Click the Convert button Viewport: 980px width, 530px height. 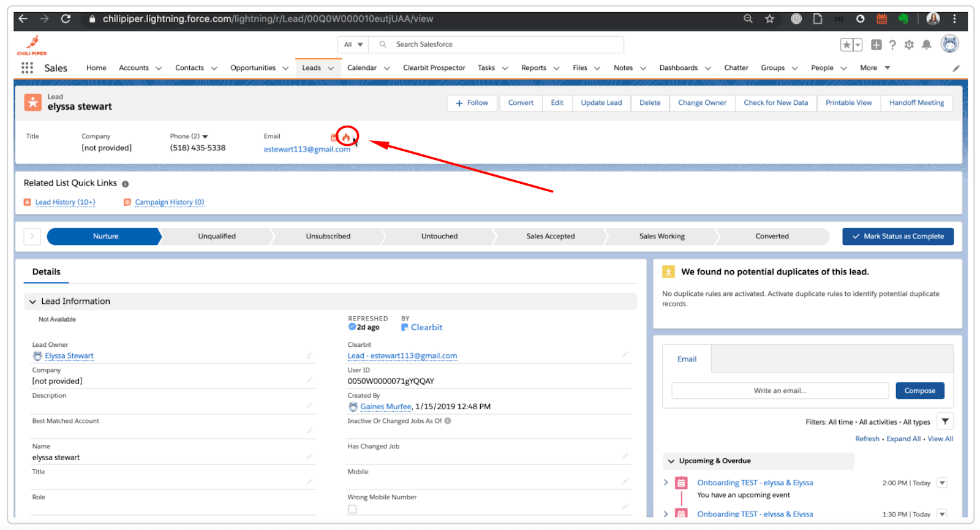[521, 103]
